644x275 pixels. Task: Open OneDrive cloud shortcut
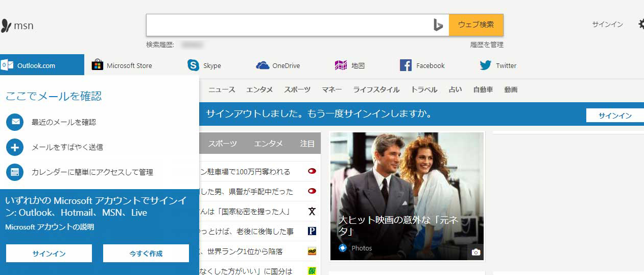[x=278, y=65]
